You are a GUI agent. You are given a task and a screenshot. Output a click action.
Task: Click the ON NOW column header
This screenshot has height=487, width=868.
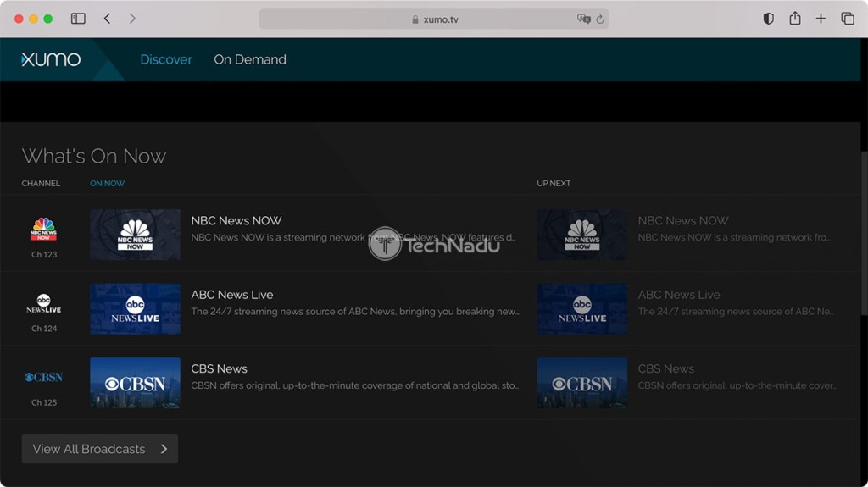click(108, 183)
